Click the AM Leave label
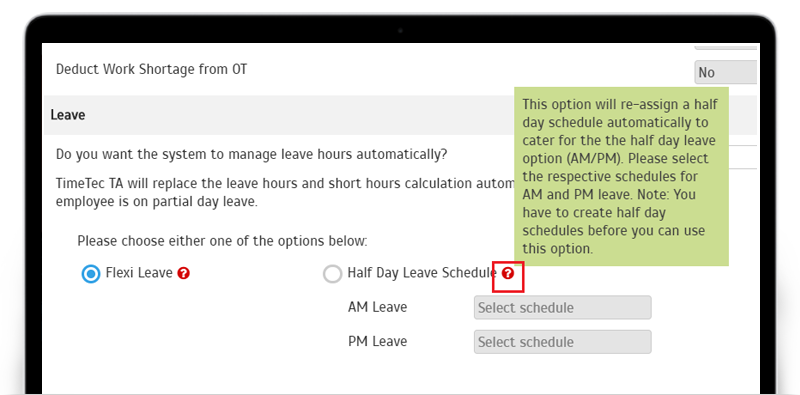This screenshot has width=800, height=395. 378,307
